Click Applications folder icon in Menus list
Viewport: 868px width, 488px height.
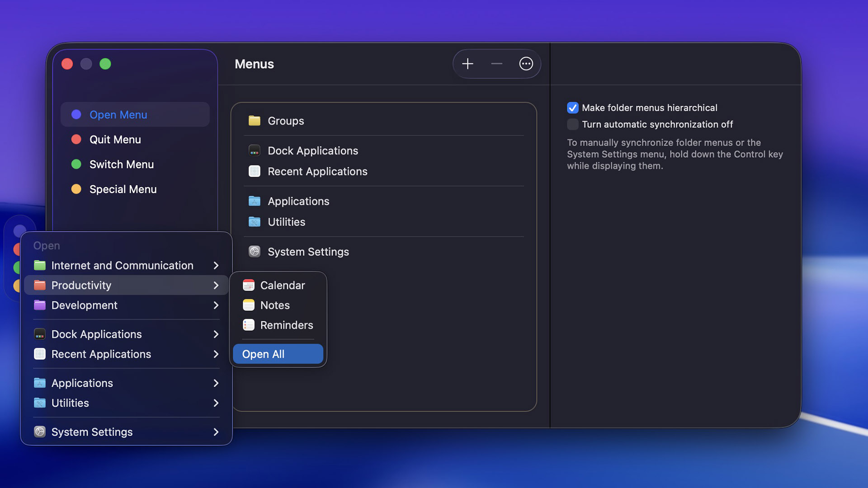255,201
